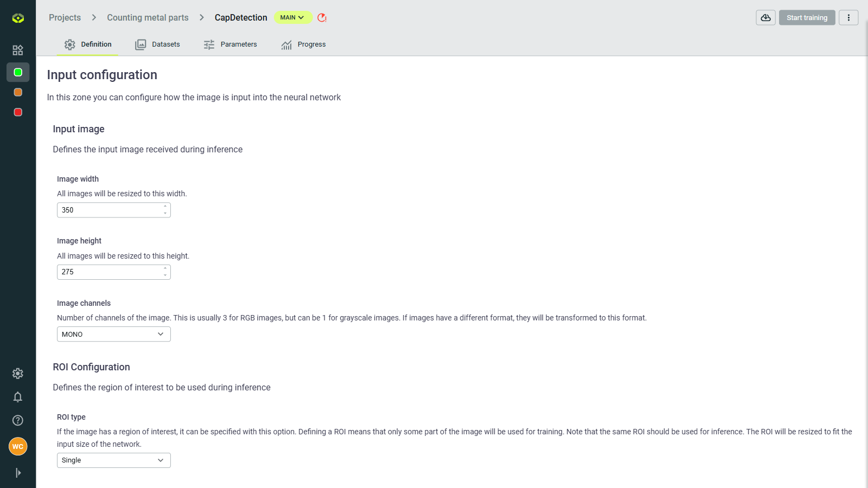Open the MAIN branch dropdown

[292, 18]
